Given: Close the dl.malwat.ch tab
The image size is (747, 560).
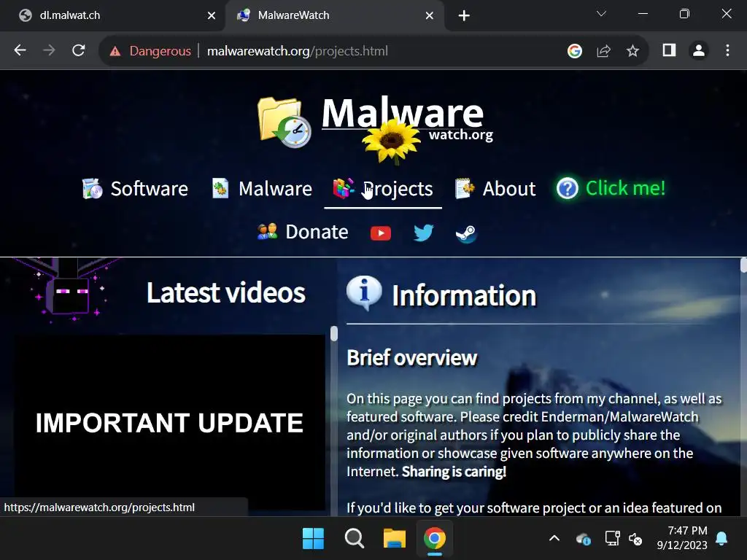Looking at the screenshot, I should (212, 16).
